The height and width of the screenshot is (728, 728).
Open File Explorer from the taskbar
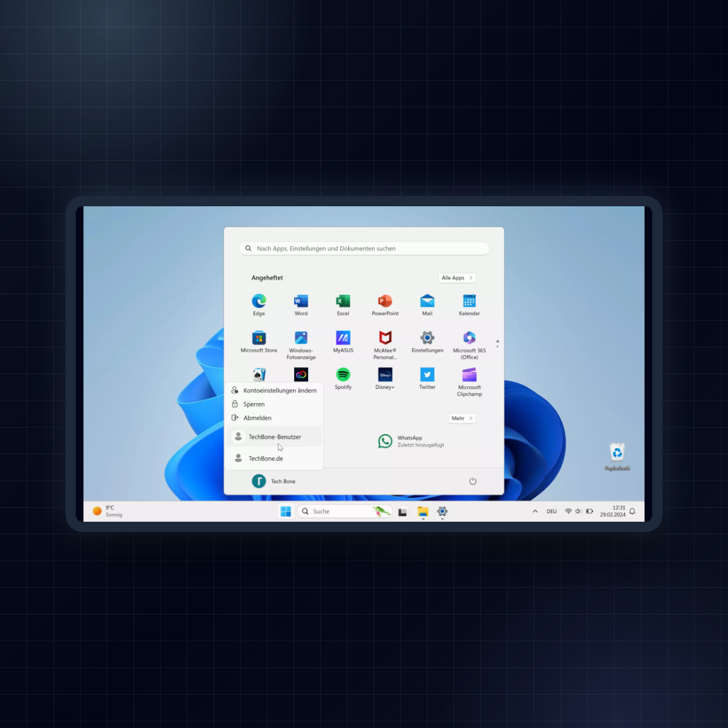coord(423,511)
